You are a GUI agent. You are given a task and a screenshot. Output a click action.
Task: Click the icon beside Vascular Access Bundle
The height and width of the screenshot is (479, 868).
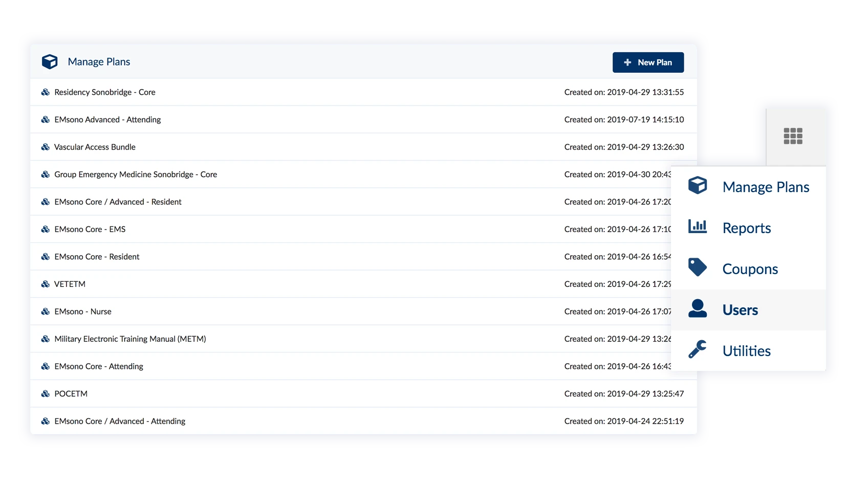pyautogui.click(x=46, y=147)
